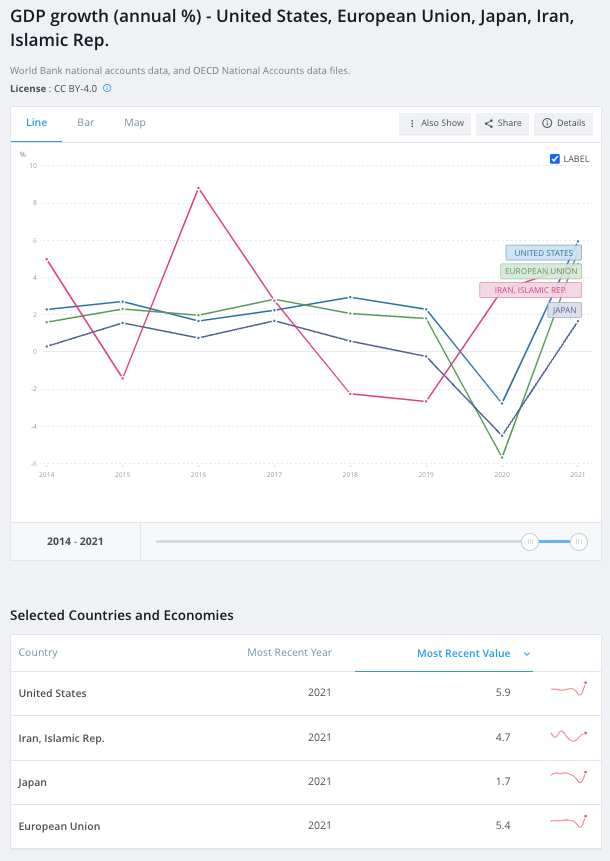Switch to the Bar tab
This screenshot has width=610, height=861.
click(x=86, y=122)
